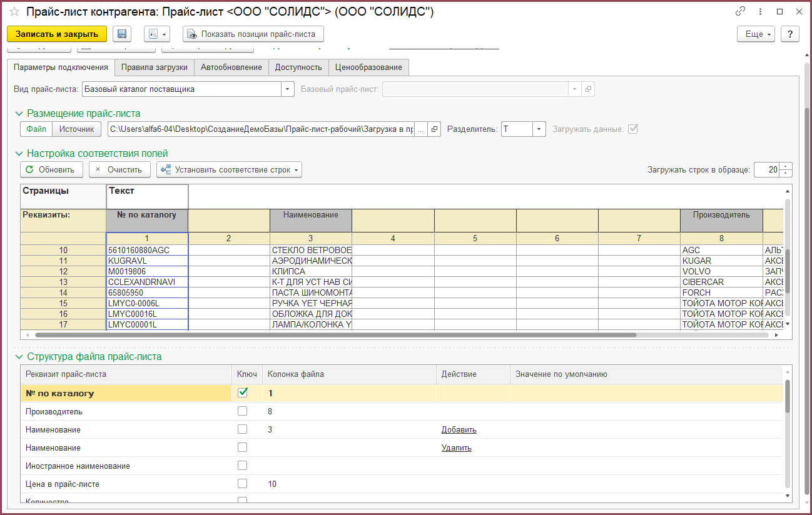Switch to Доступность tab
812x515 pixels.
(298, 67)
